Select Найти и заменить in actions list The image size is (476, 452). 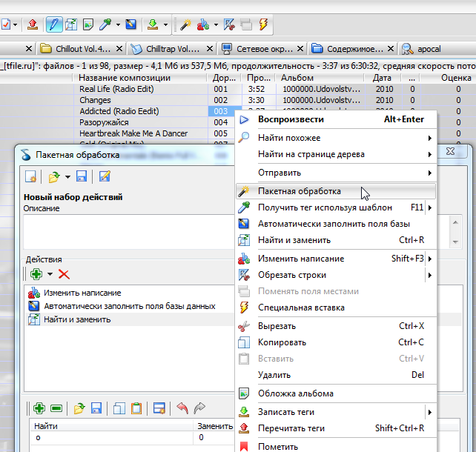pyautogui.click(x=77, y=319)
